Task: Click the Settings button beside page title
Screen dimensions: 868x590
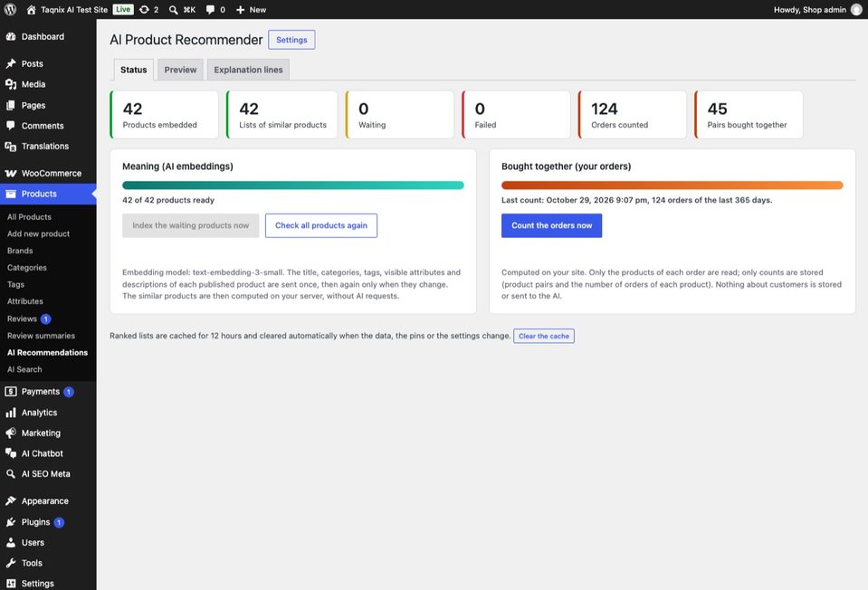Action: [291, 40]
